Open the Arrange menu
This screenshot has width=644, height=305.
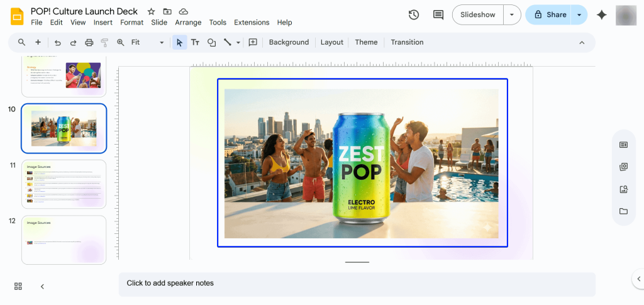point(188,23)
